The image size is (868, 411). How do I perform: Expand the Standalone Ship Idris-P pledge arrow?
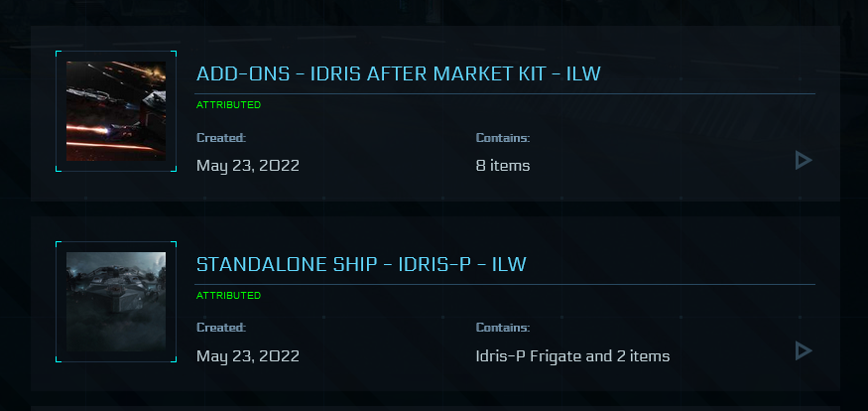tap(804, 350)
